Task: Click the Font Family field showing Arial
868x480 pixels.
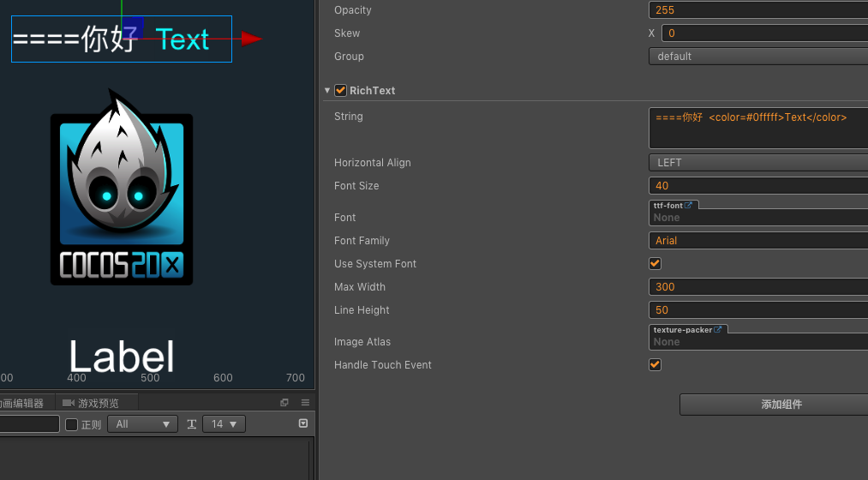Action: pos(758,241)
